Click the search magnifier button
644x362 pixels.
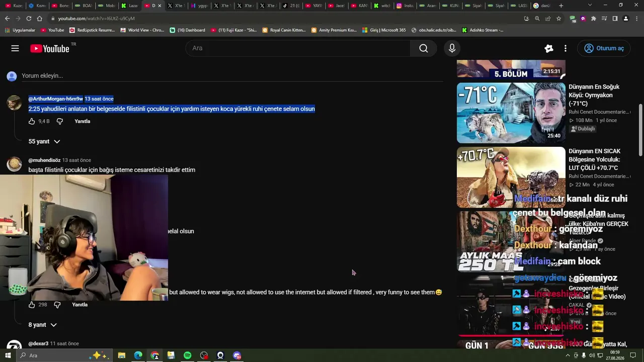(424, 48)
